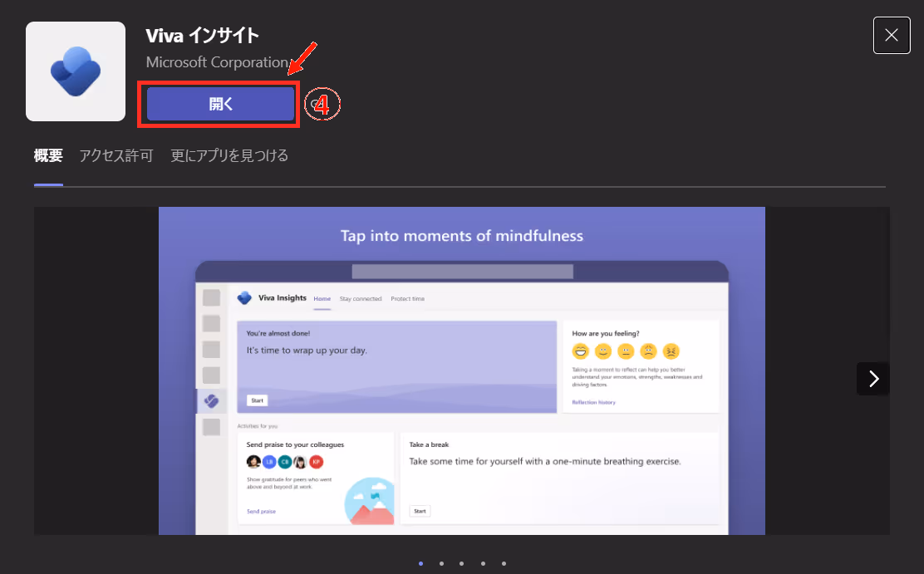Jump to the fourth carousel page dot

point(483,563)
